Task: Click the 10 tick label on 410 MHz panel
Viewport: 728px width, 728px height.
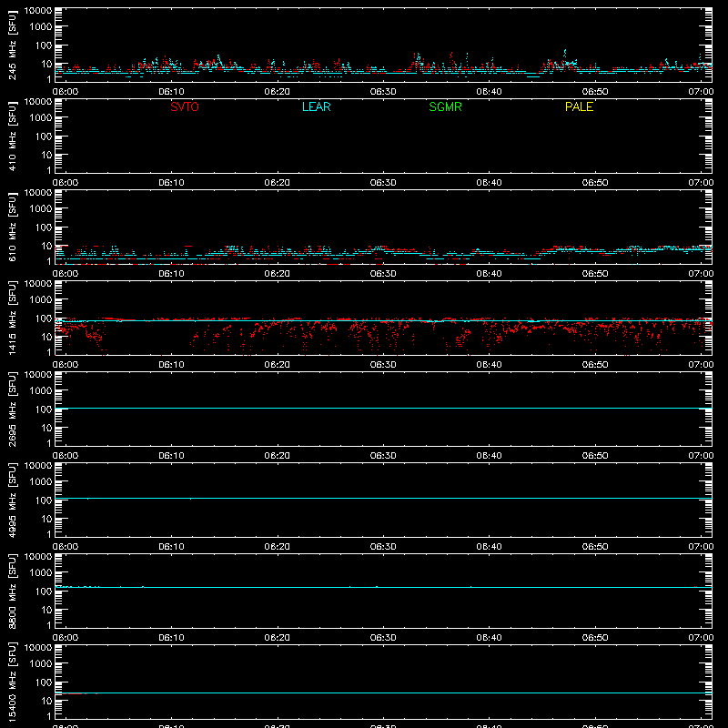Action: click(46, 155)
